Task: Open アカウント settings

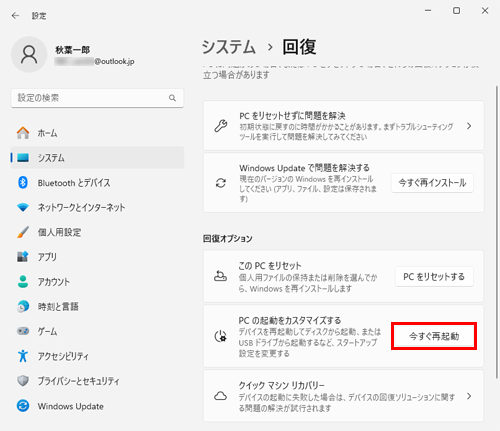Action: coord(97,282)
